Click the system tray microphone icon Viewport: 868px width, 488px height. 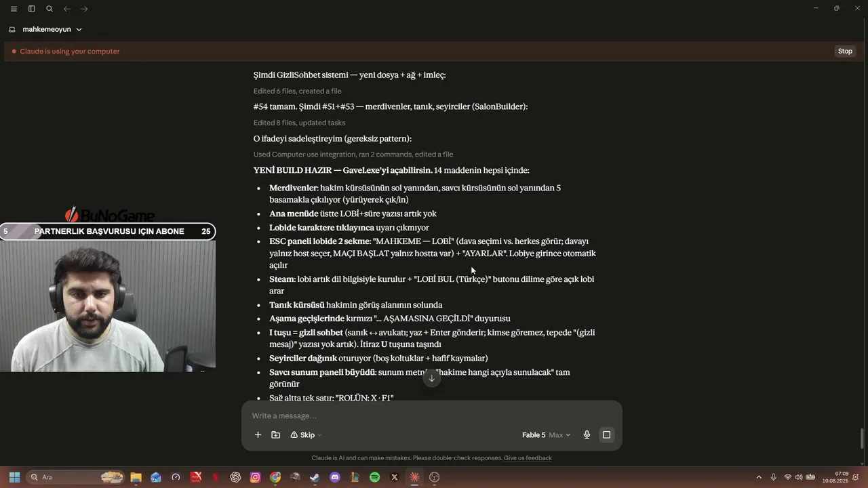[774, 477]
